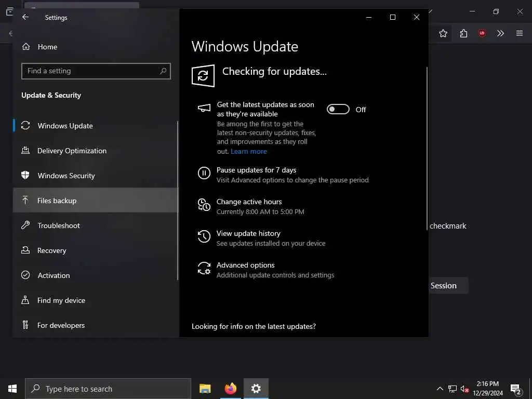Click the Settings gear on the taskbar

click(x=256, y=389)
